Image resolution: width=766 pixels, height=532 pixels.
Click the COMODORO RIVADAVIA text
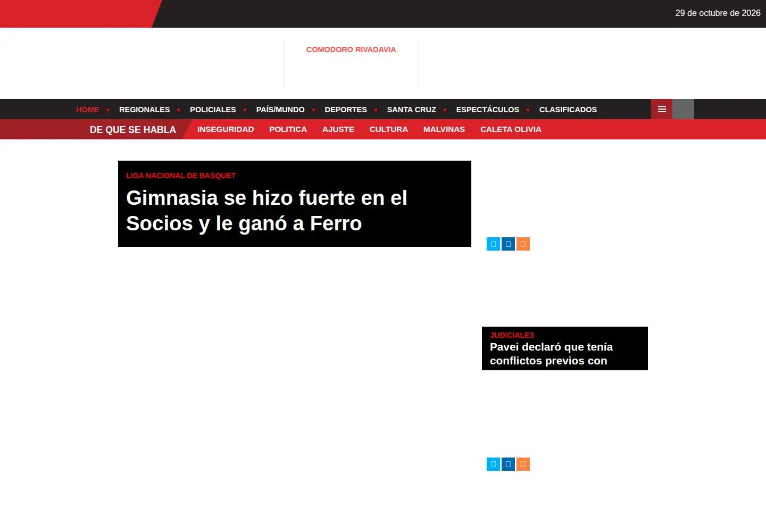coord(351,49)
